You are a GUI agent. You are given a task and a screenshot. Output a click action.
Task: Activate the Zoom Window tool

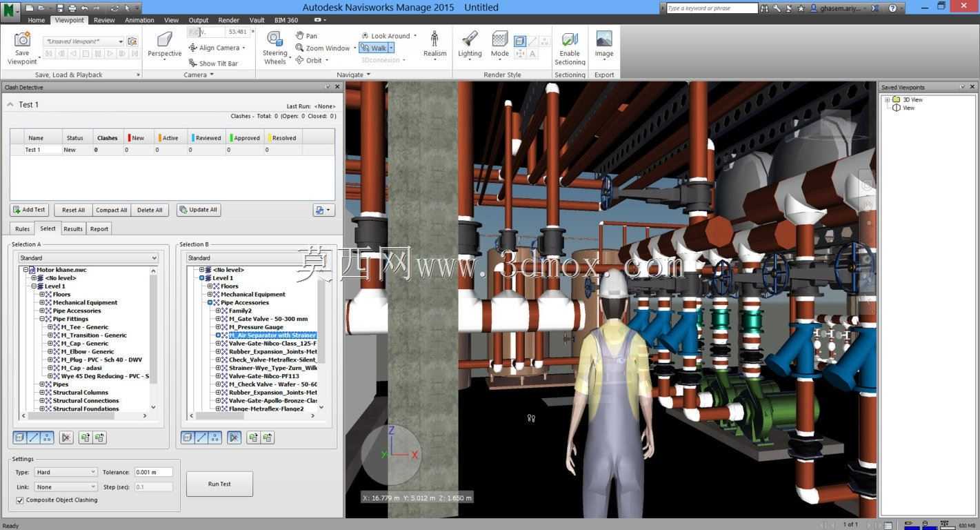tap(323, 48)
